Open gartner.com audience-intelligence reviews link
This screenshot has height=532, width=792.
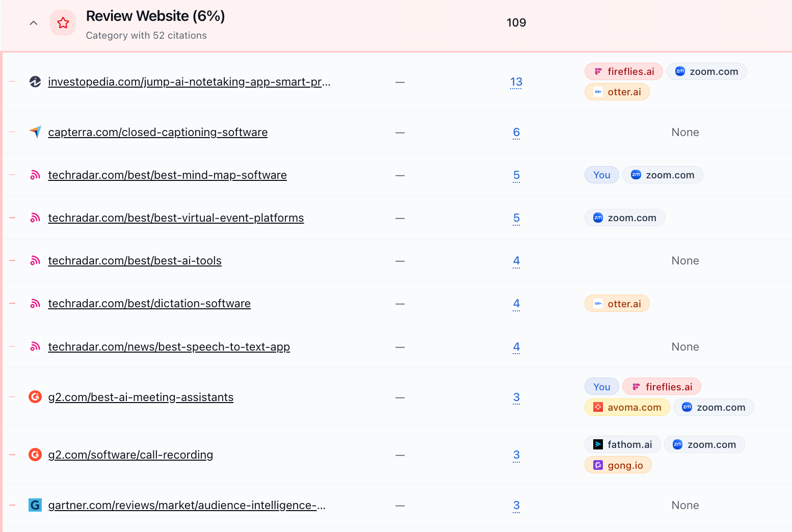(187, 505)
